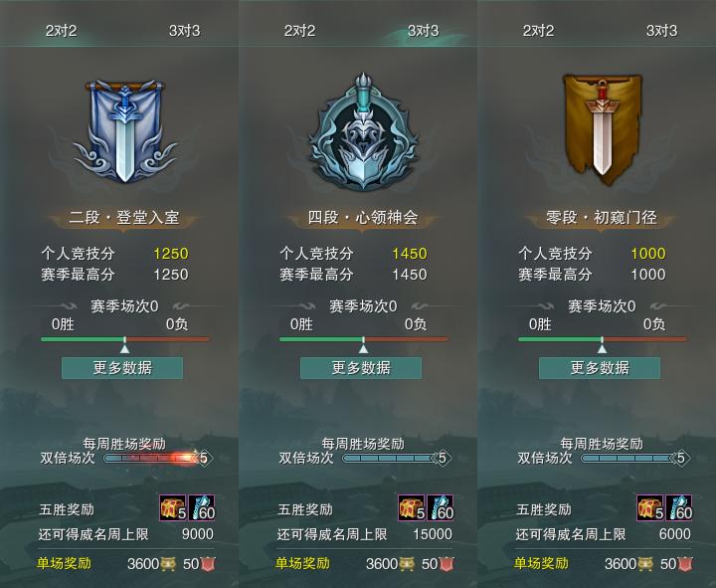716x588 pixels.
Task: Switch to 3对3 tab in left panel
Action: coord(185,31)
